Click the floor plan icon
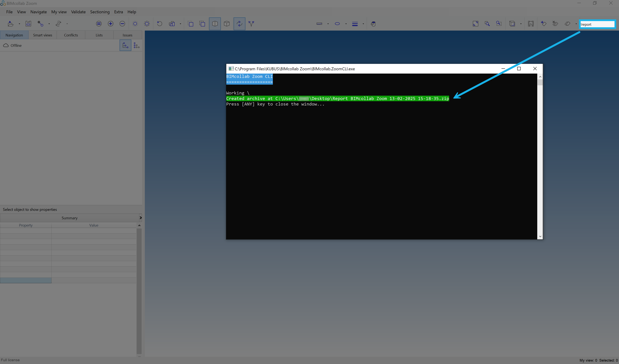This screenshot has width=619, height=364. point(531,24)
